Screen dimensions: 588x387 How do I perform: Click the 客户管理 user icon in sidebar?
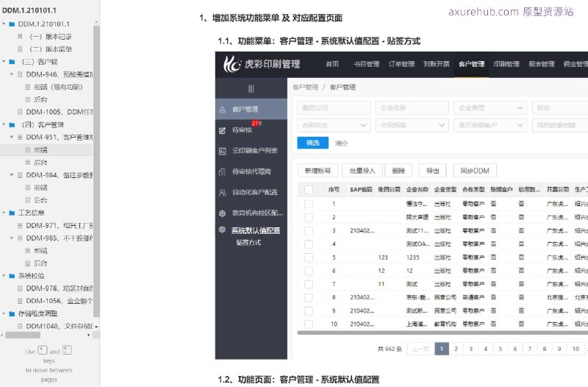[223, 110]
